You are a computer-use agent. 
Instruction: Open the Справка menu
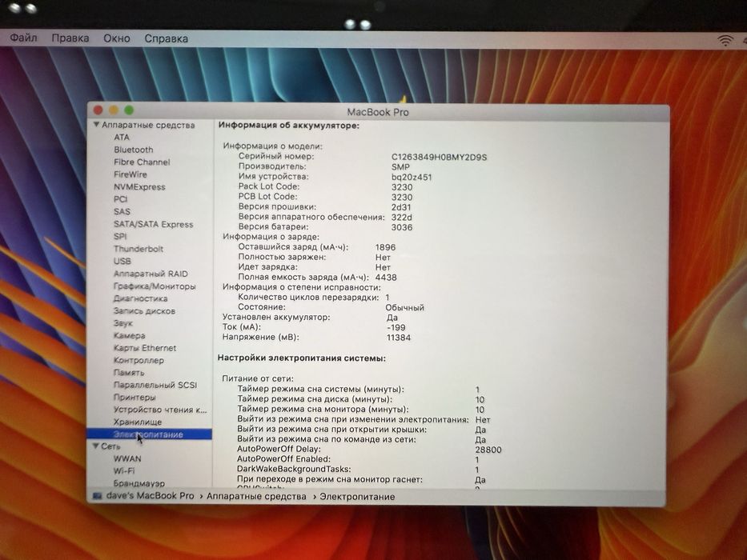(x=167, y=39)
